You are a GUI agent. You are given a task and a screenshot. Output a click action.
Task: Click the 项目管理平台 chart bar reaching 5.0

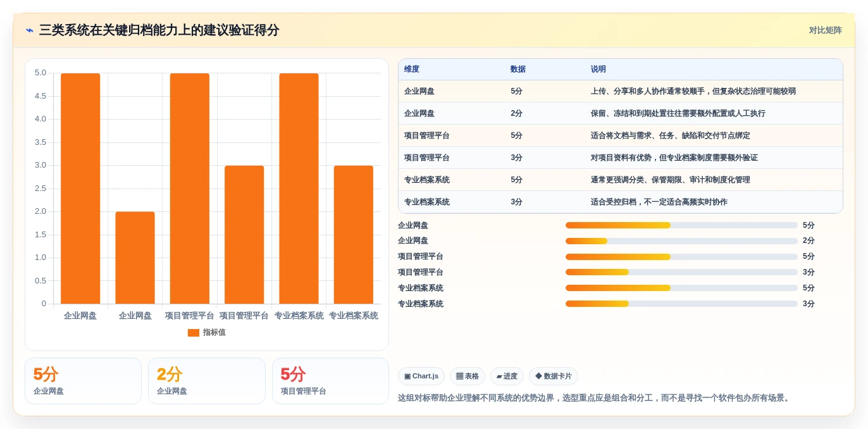(190, 189)
